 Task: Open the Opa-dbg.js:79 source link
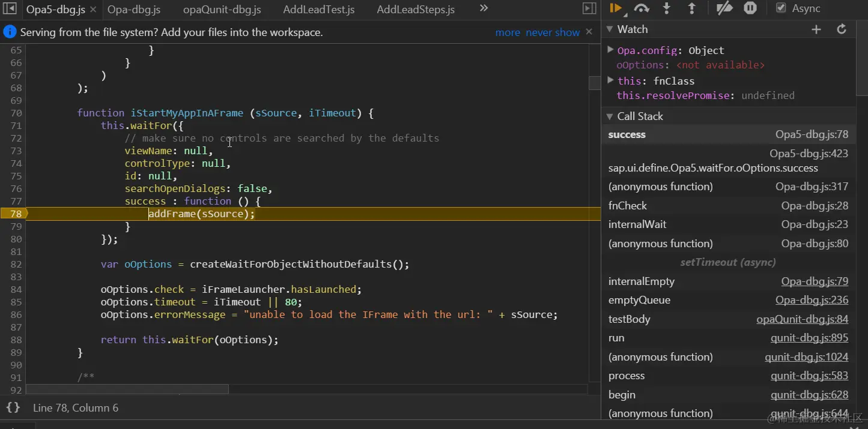[815, 281]
